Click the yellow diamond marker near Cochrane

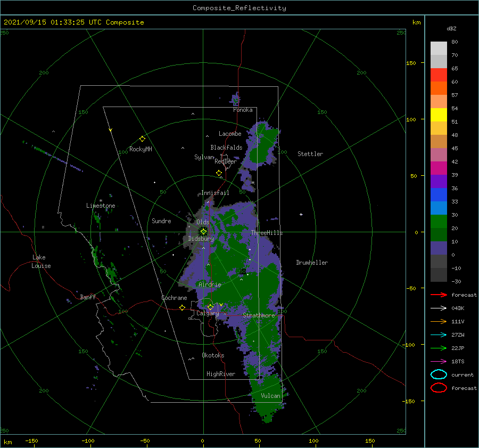[x=182, y=307]
